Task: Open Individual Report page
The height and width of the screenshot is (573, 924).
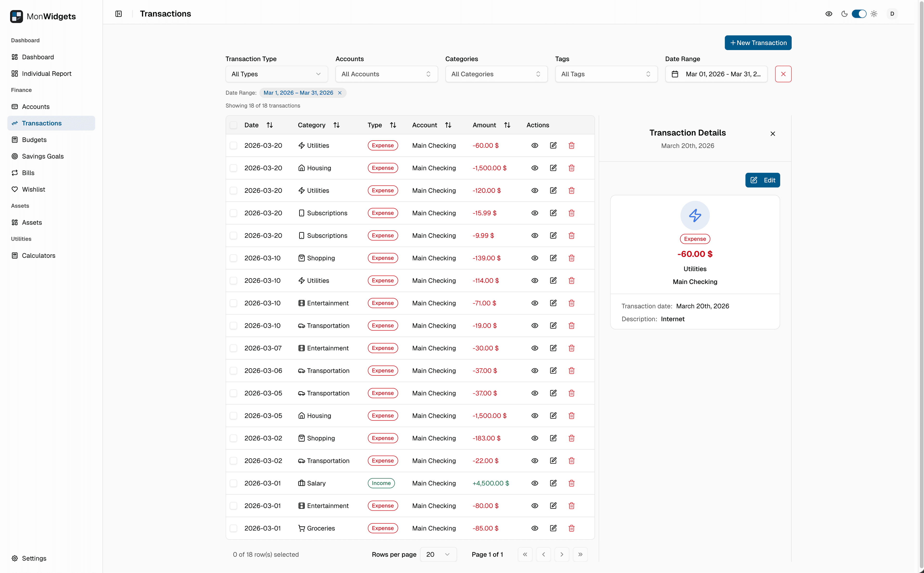Action: click(51, 73)
